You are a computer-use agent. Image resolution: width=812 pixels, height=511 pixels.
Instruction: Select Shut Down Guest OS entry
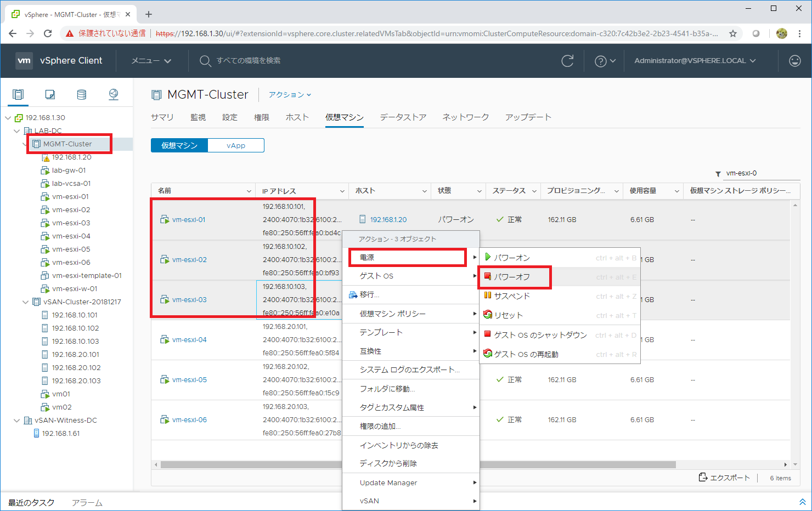tap(560, 335)
